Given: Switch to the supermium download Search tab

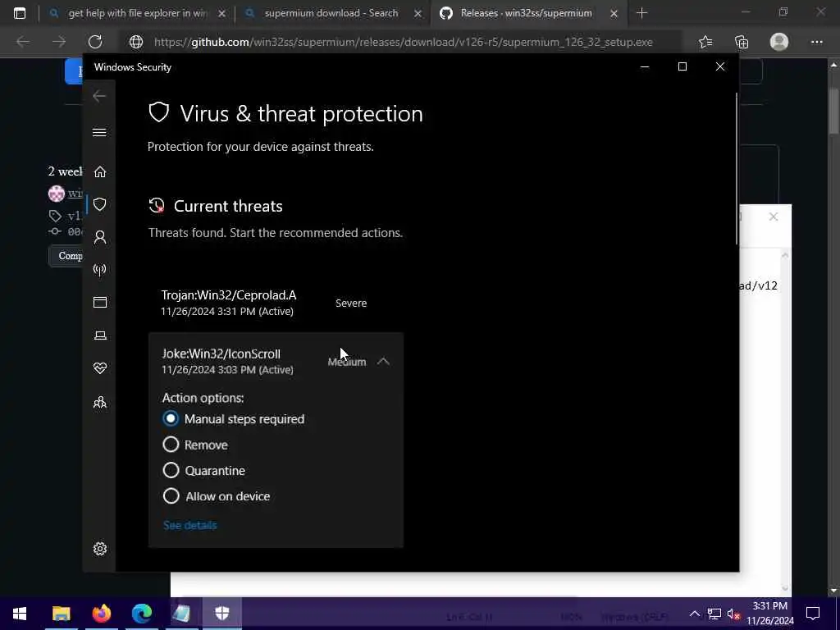Looking at the screenshot, I should click(x=331, y=13).
